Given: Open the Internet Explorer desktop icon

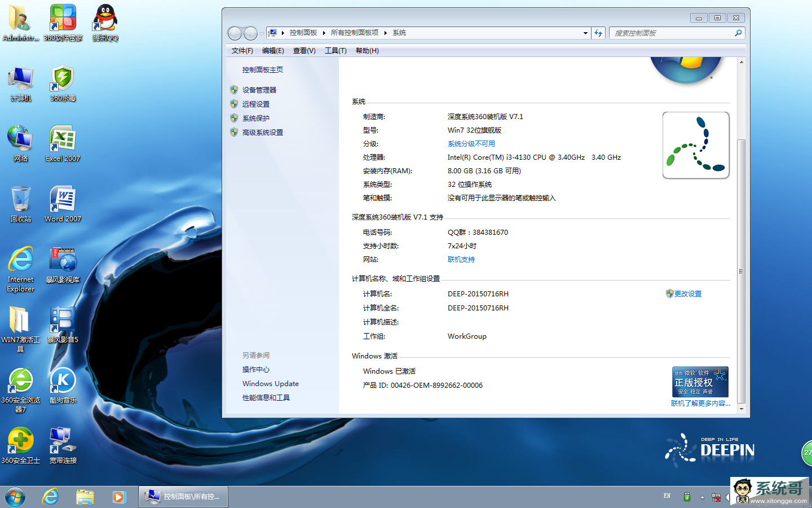Looking at the screenshot, I should coord(21,269).
